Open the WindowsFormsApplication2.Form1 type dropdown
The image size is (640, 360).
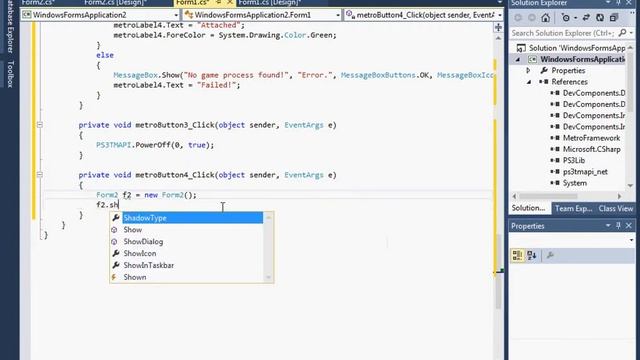[x=338, y=15]
